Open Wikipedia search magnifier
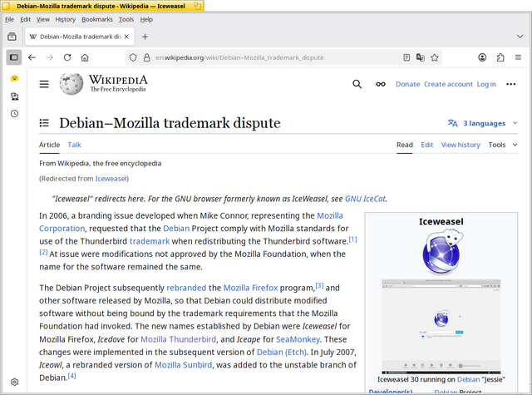 pyautogui.click(x=357, y=84)
